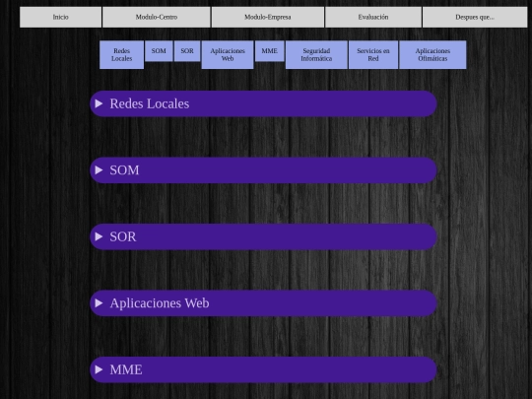
Task: Open the Modulo-Centro menu item
Action: (x=157, y=17)
